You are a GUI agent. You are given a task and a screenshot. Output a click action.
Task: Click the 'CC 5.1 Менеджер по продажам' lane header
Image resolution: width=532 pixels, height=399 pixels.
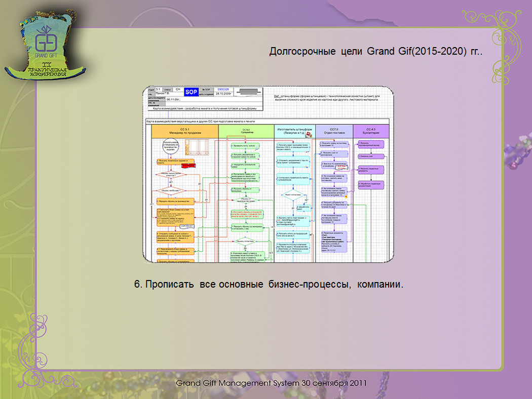[x=185, y=131]
